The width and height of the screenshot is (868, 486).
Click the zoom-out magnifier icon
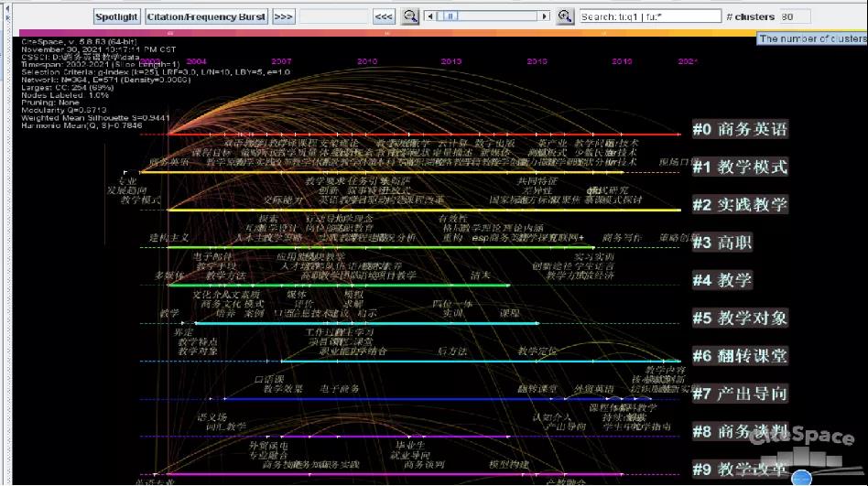410,16
